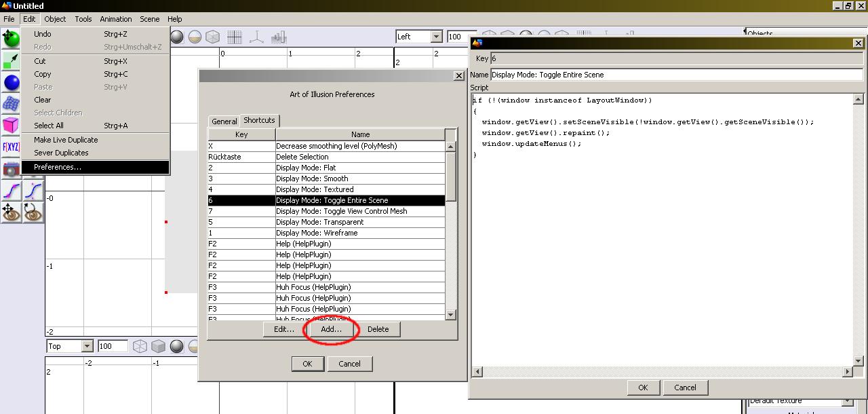Choose Undo from the Edit menu

click(96, 34)
